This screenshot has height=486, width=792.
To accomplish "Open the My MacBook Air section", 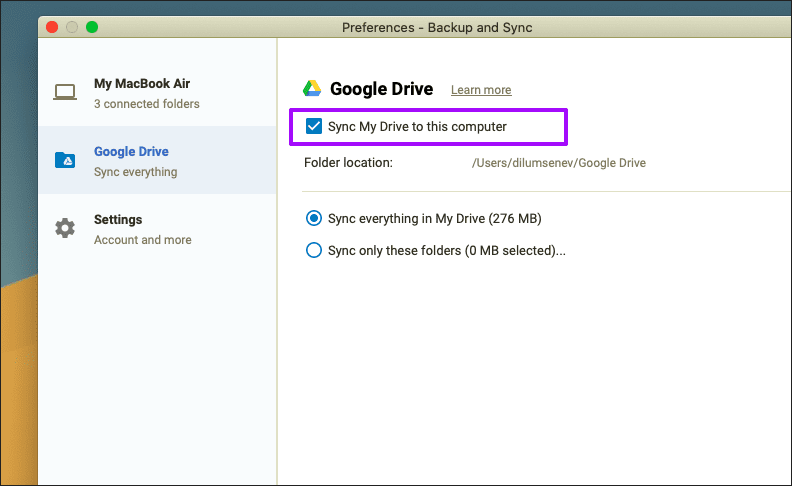I will click(158, 93).
